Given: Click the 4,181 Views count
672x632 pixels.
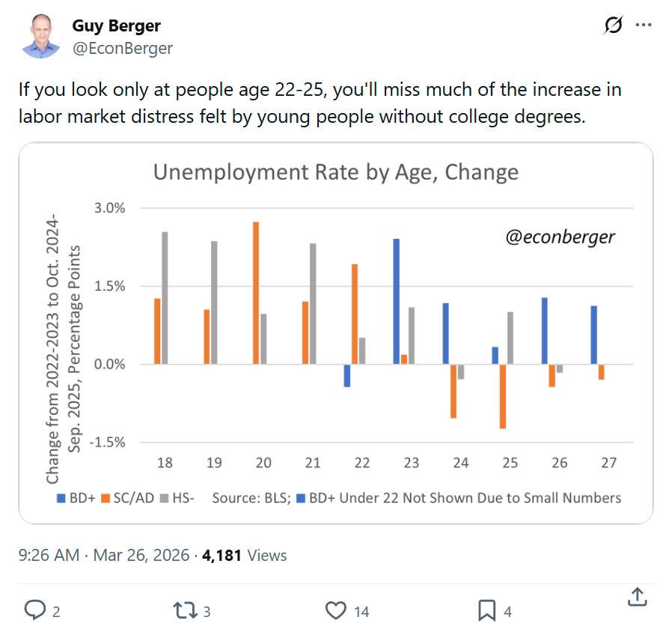Looking at the screenshot, I should pyautogui.click(x=244, y=556).
